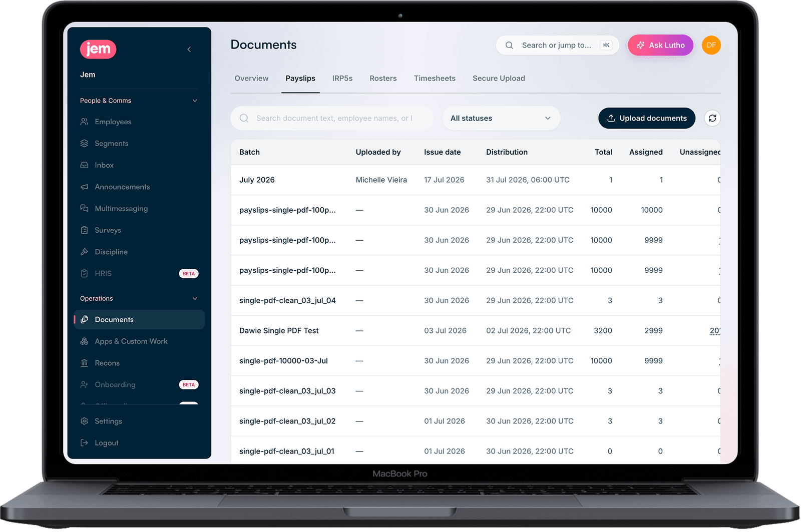Click the DF user avatar

[711, 45]
